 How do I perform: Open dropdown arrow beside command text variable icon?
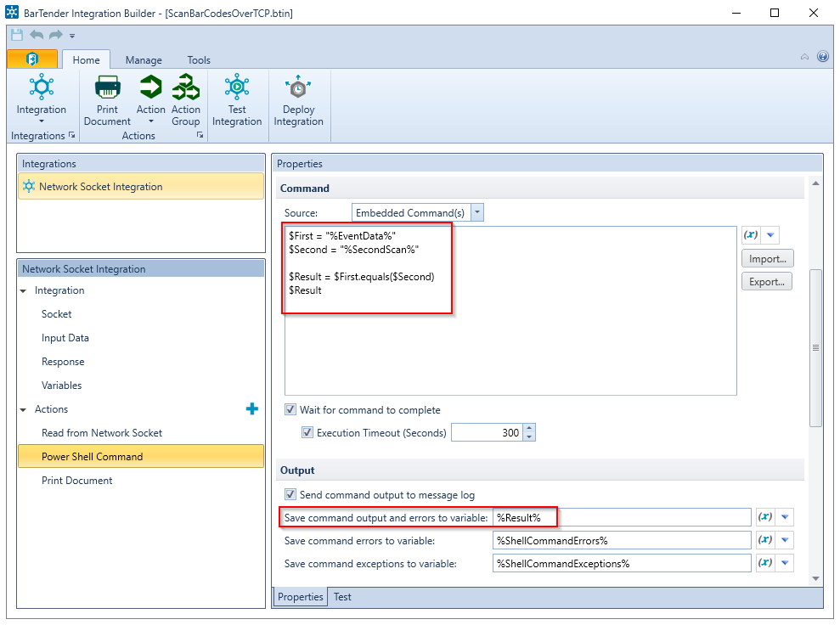[770, 234]
